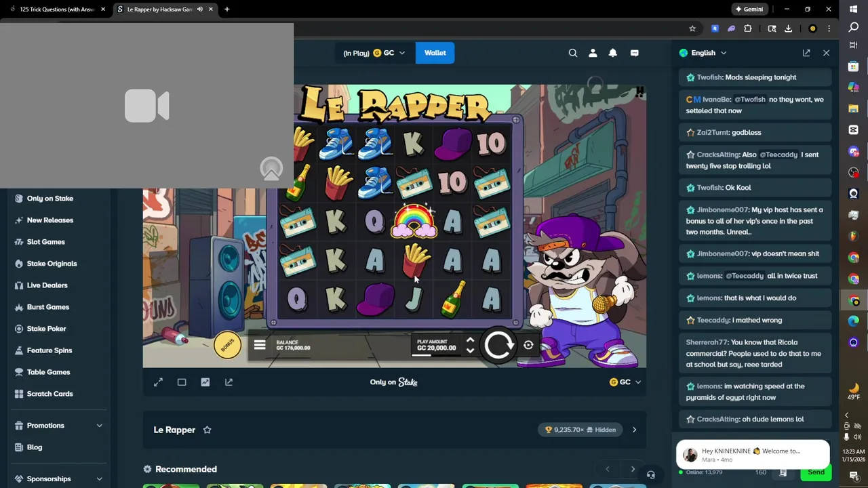Screen dimensions: 868x488
Task: Switch to 125 Trick Questions tab
Action: 56,9
